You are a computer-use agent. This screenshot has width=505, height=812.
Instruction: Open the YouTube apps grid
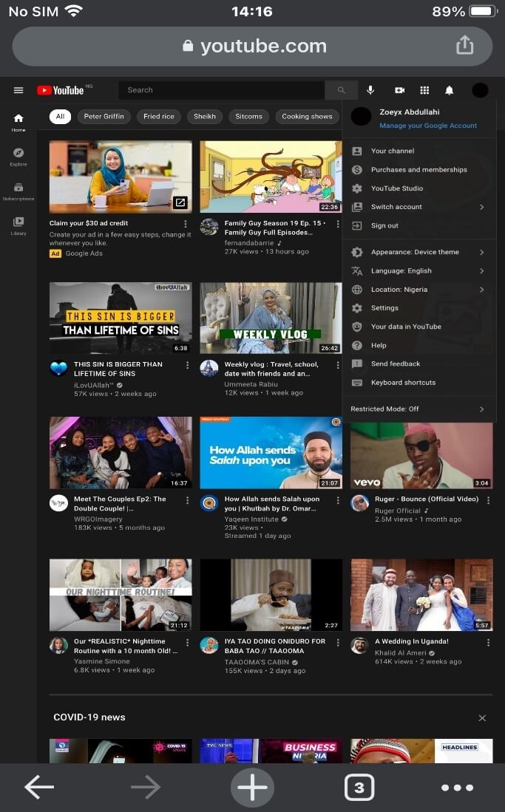click(x=424, y=90)
